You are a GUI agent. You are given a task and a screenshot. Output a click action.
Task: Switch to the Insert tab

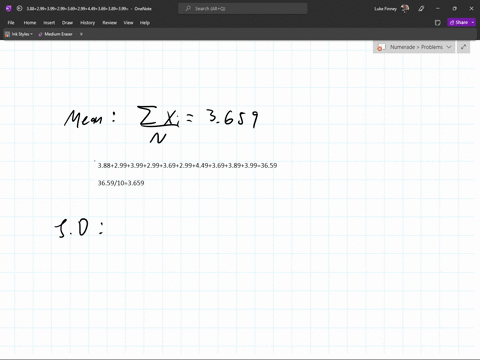49,23
